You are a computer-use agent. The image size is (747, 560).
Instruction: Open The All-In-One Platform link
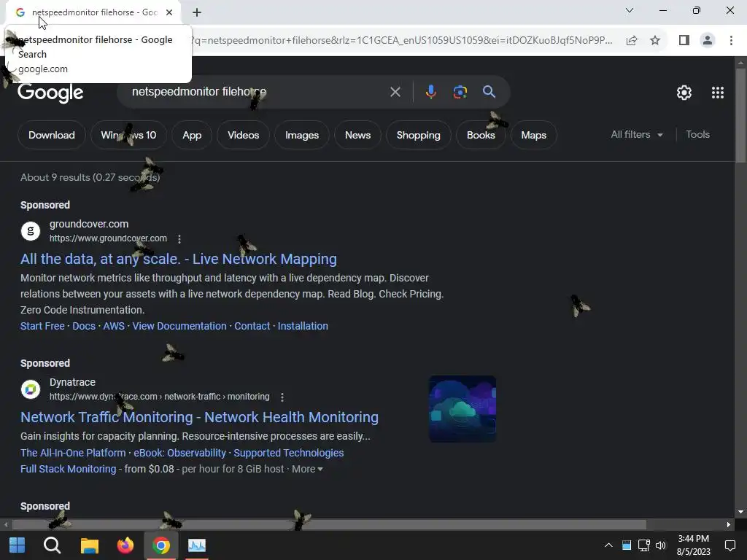tap(73, 453)
